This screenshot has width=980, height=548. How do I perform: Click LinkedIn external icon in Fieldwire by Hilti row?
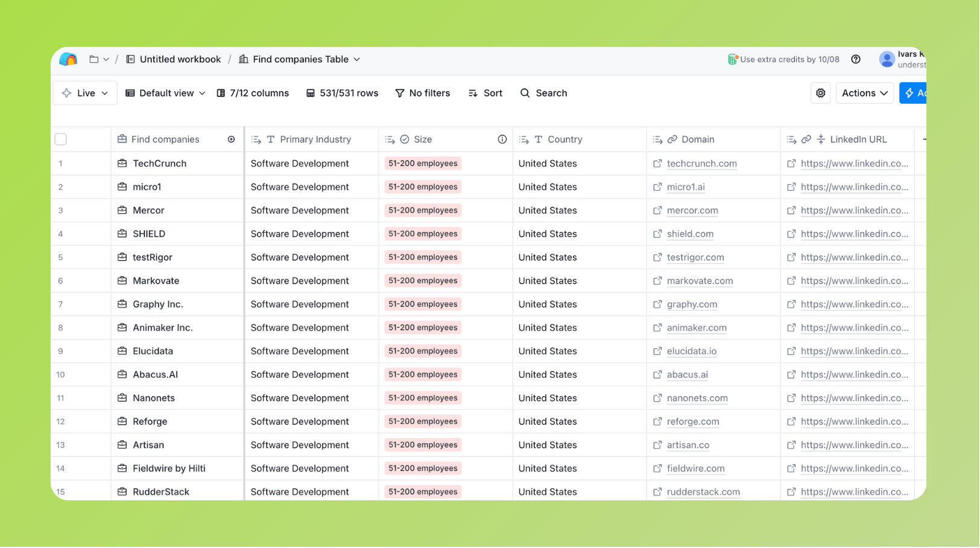[x=791, y=468]
